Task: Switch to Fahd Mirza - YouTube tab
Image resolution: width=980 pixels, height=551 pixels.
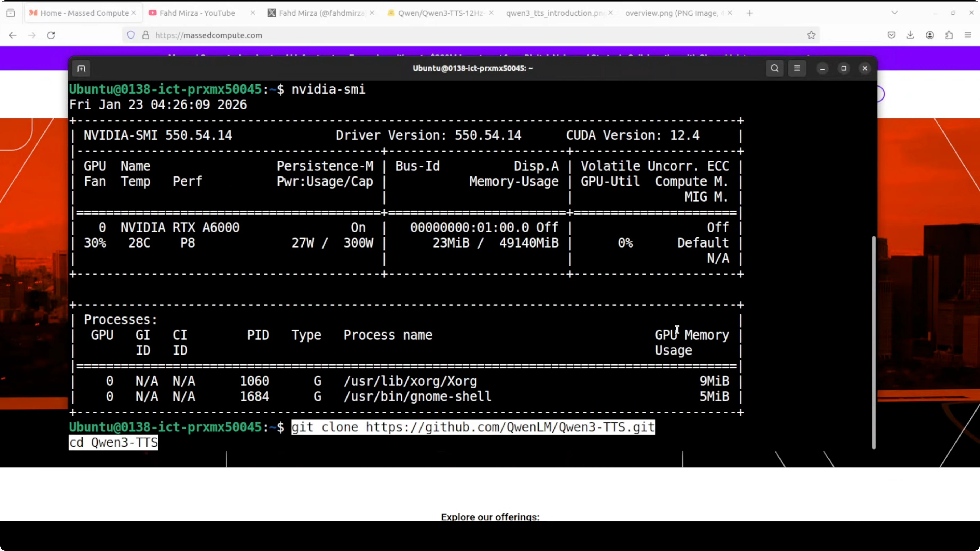Action: [197, 13]
